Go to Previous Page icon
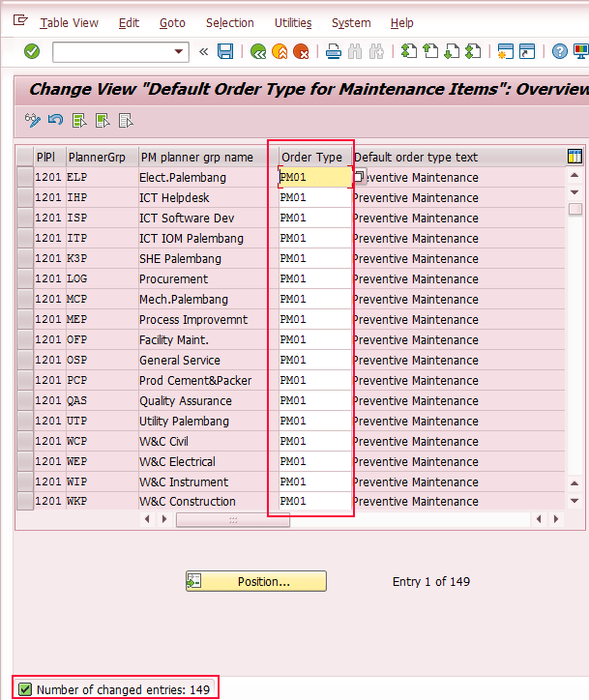The width and height of the screenshot is (589, 700). tap(430, 51)
